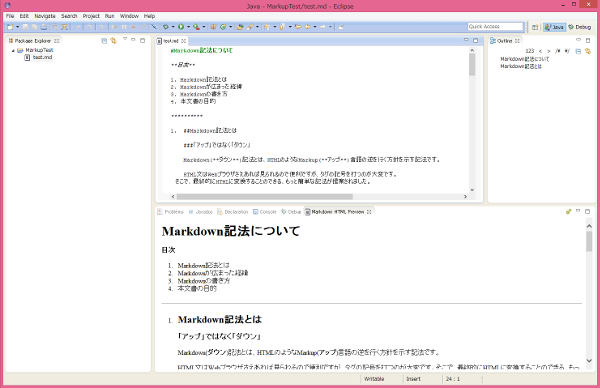Open the dropdown arrow next to the Run button

(188, 27)
